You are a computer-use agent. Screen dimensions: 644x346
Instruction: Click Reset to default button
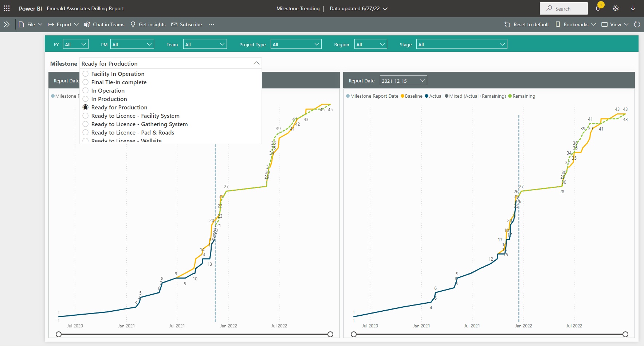pyautogui.click(x=527, y=24)
